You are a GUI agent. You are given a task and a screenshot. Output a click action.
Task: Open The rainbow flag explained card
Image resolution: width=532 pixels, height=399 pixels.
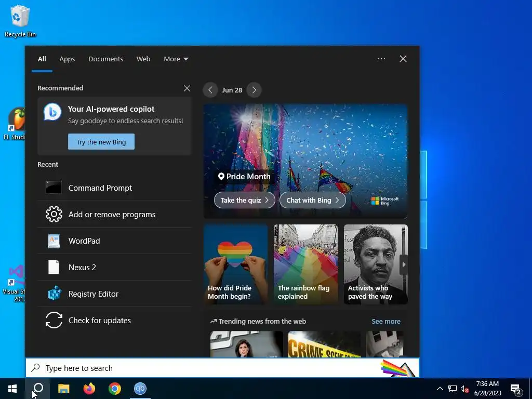(x=305, y=264)
